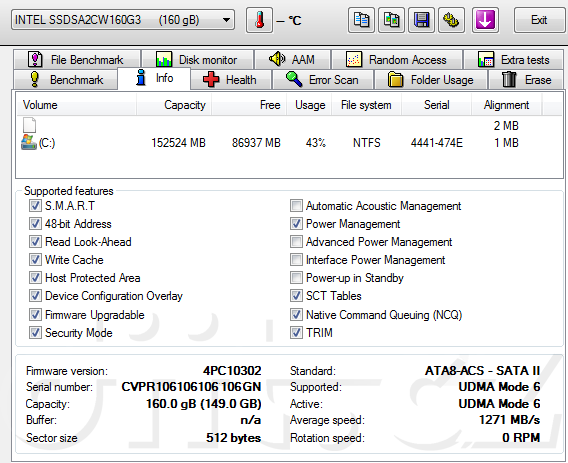Click the copy text info toolbar icon
The width and height of the screenshot is (568, 463).
(x=361, y=20)
